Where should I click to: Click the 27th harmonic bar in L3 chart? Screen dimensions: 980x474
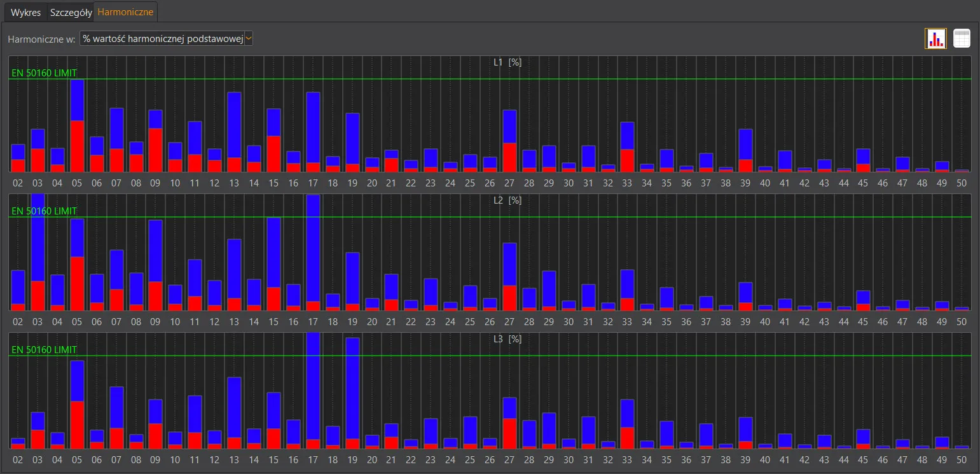click(x=511, y=424)
